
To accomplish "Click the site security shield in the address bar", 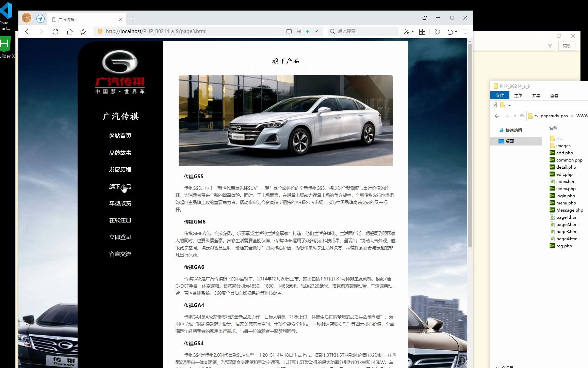I will tap(100, 31).
